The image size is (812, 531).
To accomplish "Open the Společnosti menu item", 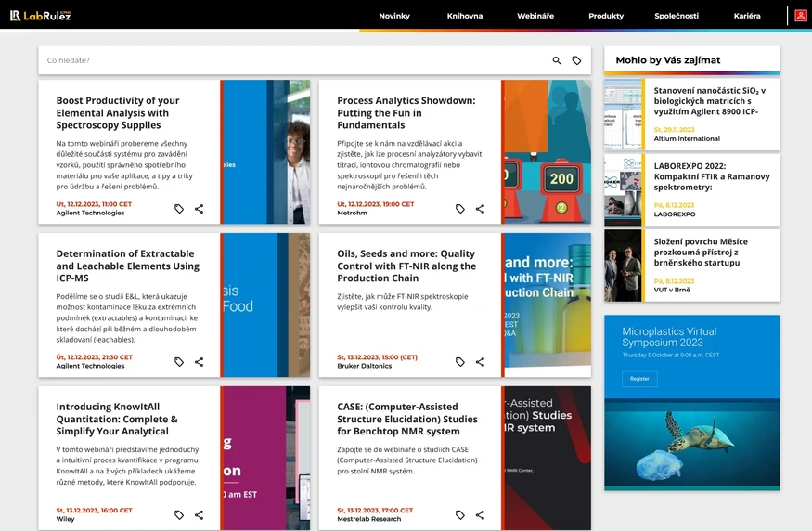I will (677, 16).
